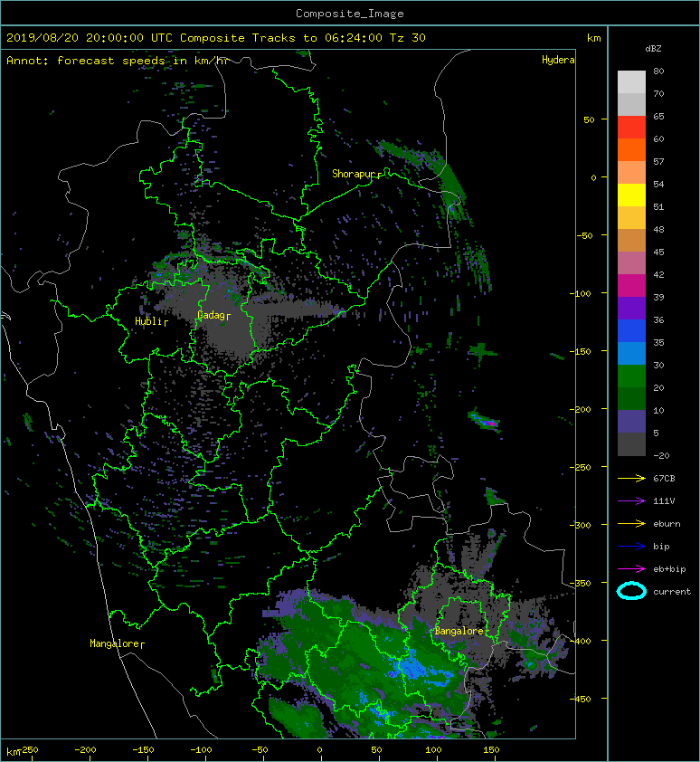Select the green 30 dBZ legend swatch
Image resolution: width=700 pixels, height=762 pixels.
[x=631, y=376]
